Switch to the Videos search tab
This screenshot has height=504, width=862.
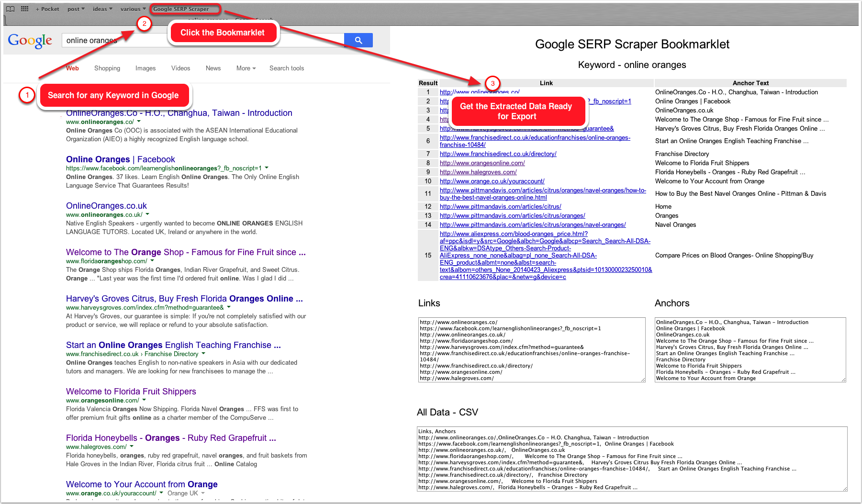pyautogui.click(x=180, y=68)
